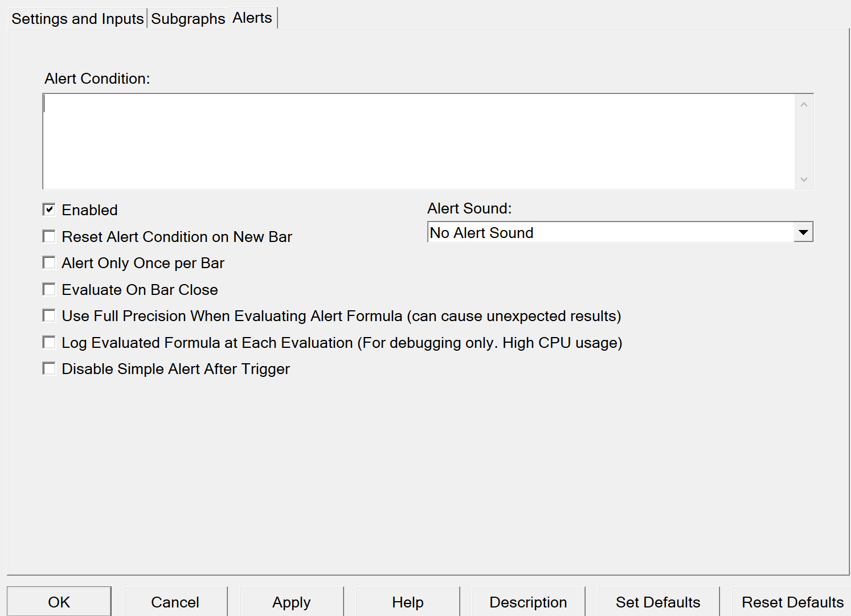Toggle Log Evaluated Formula at Each Evaluation
The height and width of the screenshot is (616, 851).
(x=50, y=342)
